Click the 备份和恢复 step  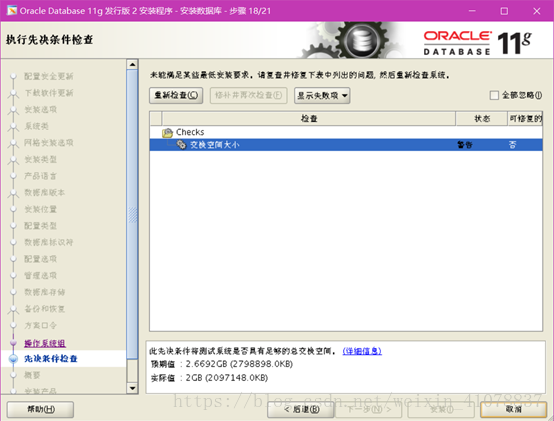45,309
